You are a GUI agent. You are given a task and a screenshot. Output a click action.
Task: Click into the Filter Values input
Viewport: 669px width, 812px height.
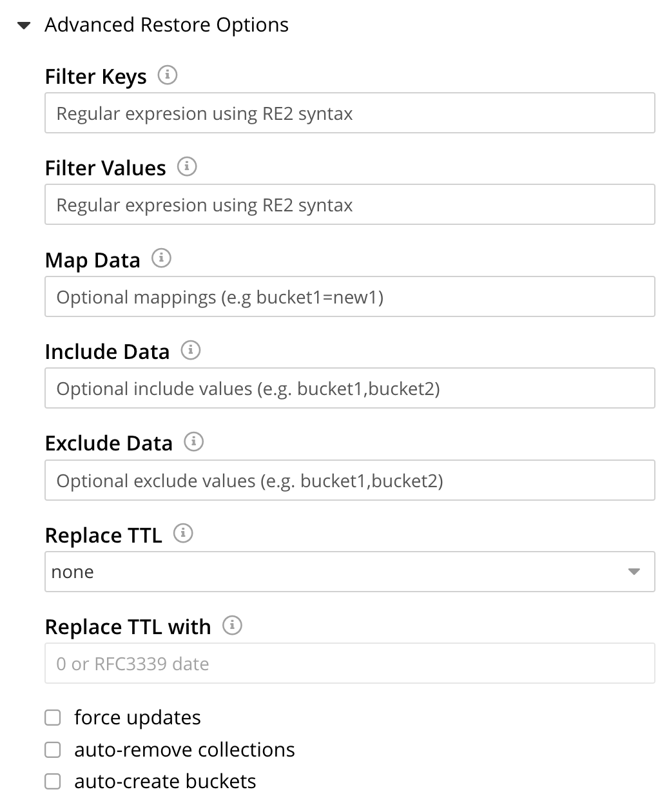click(349, 205)
